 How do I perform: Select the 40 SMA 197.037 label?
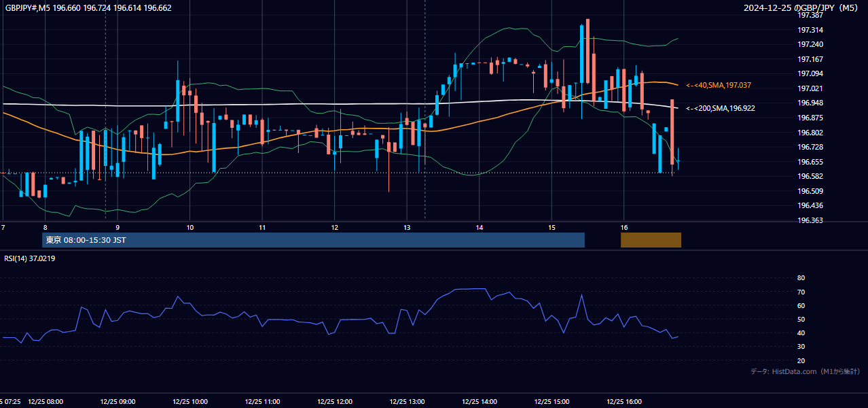pyautogui.click(x=719, y=85)
